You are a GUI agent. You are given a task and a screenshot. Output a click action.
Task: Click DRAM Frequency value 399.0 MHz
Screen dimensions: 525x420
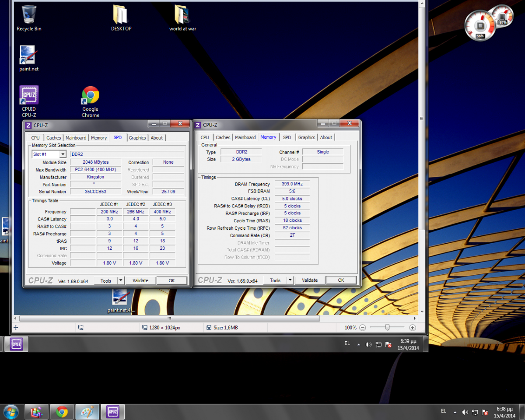(292, 184)
